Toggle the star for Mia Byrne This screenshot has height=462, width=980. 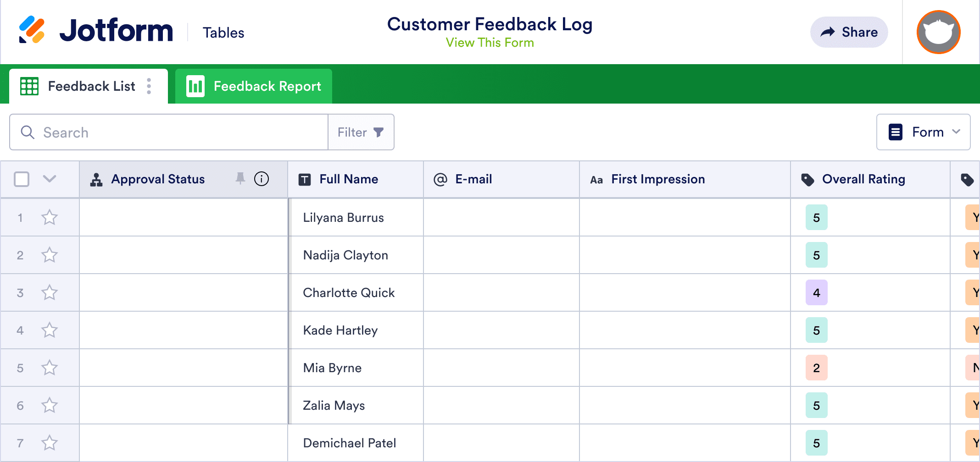(50, 368)
